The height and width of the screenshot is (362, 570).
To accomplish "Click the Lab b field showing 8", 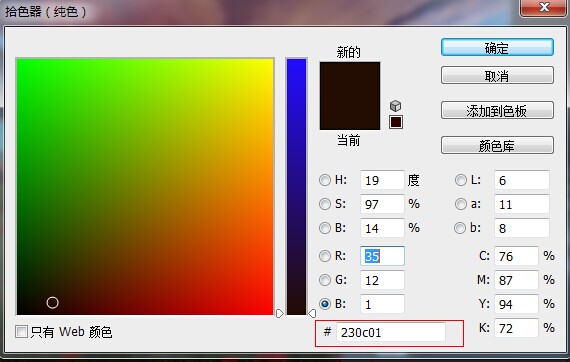I will [522, 228].
